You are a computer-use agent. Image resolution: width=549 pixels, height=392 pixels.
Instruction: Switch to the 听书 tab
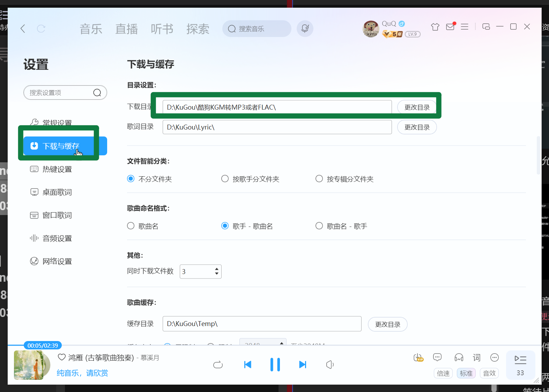pyautogui.click(x=162, y=29)
